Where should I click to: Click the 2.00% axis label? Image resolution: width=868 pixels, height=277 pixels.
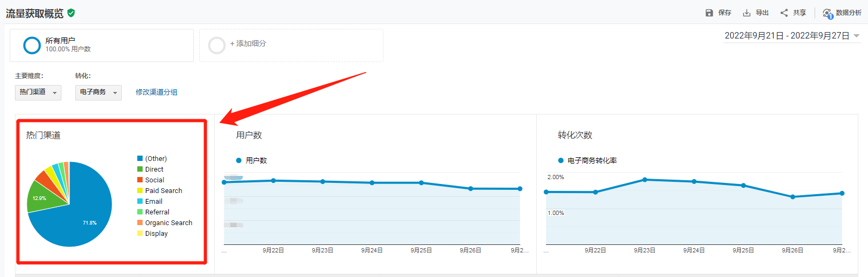pos(556,177)
